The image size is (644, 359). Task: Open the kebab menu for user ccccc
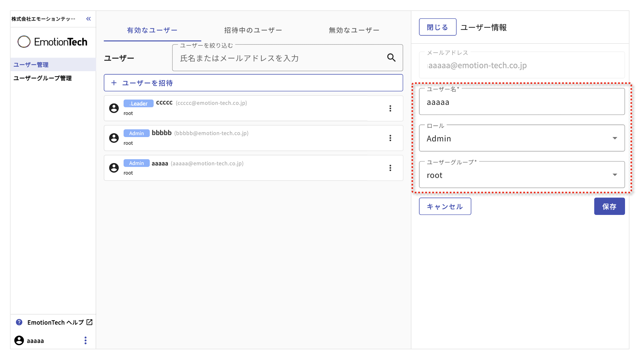click(x=390, y=108)
